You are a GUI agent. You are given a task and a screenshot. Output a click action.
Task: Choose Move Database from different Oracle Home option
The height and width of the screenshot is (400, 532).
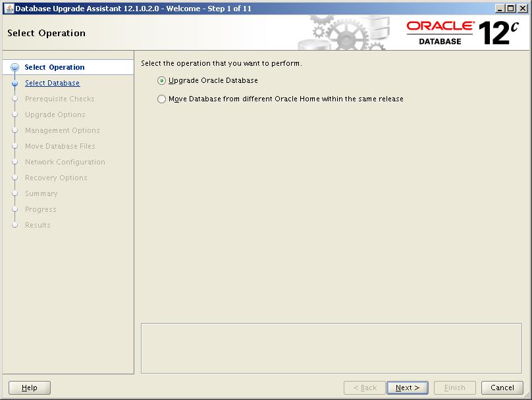(161, 99)
